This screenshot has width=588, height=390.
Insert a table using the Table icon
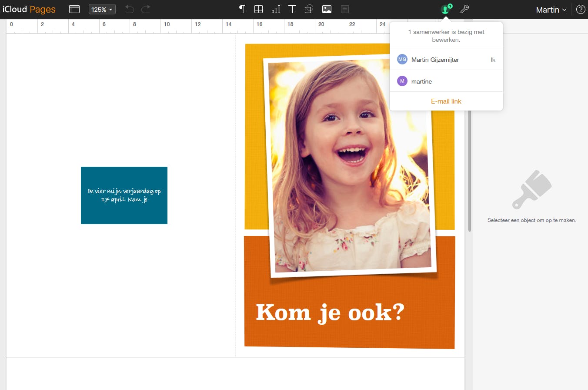click(x=258, y=9)
